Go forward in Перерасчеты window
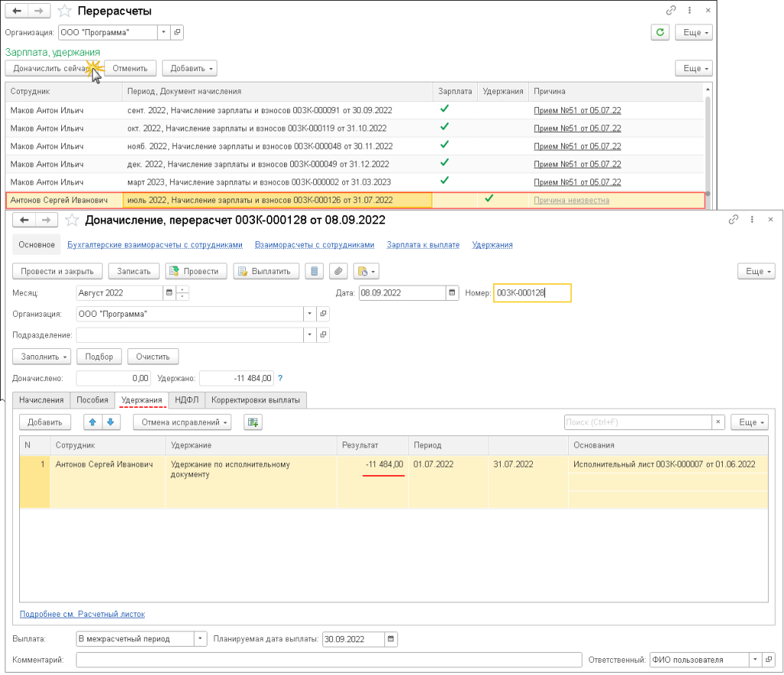Image resolution: width=784 pixels, height=675 pixels. [x=38, y=11]
